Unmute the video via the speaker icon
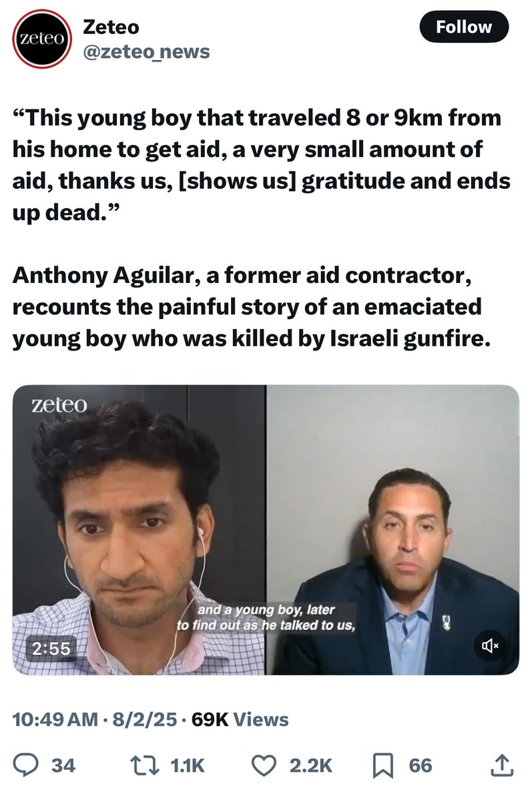Image resolution: width=532 pixels, height=801 pixels. coord(491,645)
